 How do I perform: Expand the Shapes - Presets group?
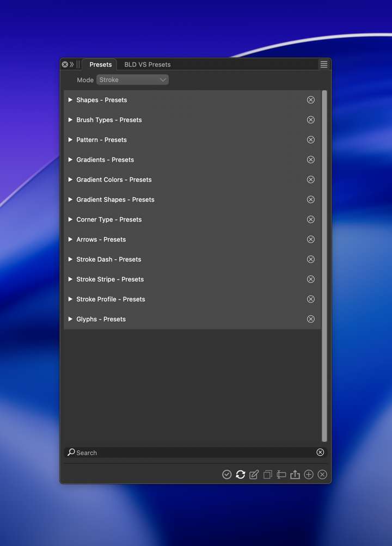point(70,100)
